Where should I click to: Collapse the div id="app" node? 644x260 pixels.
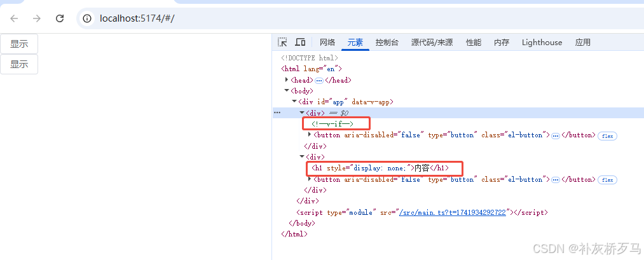click(x=294, y=102)
